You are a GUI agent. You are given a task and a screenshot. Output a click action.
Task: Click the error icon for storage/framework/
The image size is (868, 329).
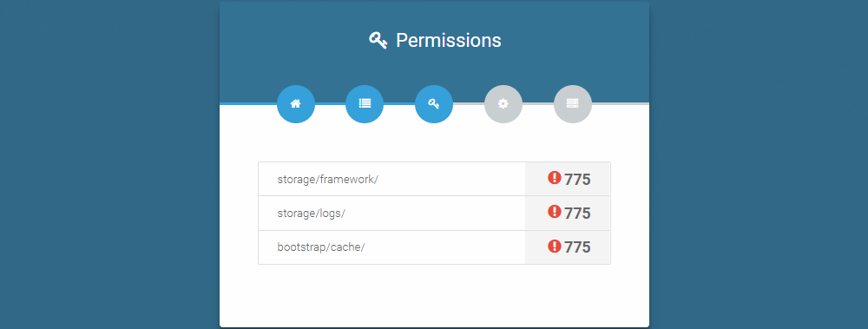554,178
